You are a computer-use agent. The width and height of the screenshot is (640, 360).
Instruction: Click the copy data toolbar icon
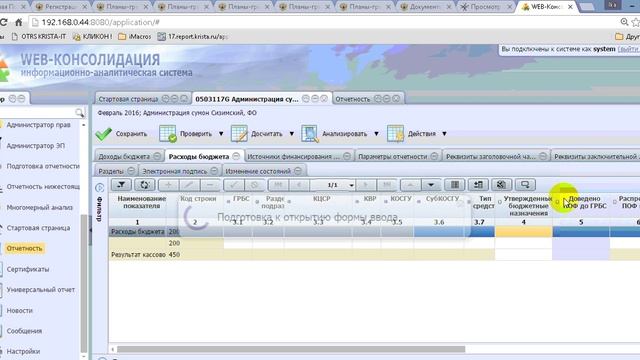(502, 185)
